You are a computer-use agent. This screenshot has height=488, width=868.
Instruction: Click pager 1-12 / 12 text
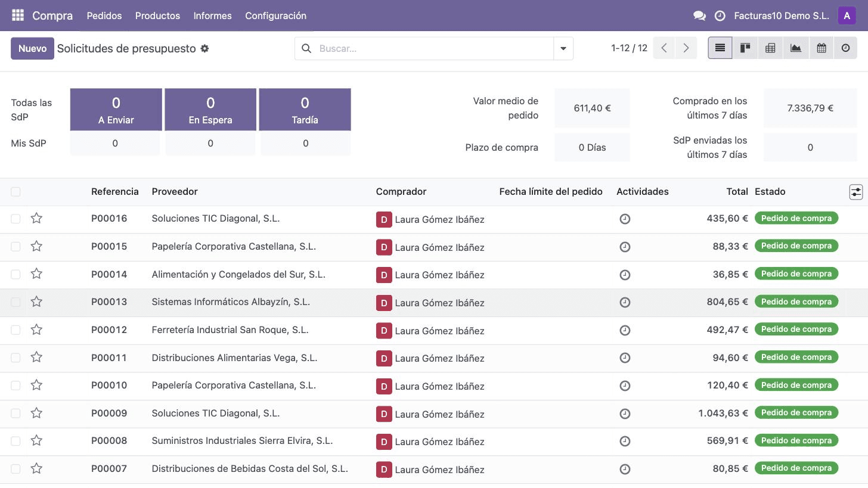[629, 48]
